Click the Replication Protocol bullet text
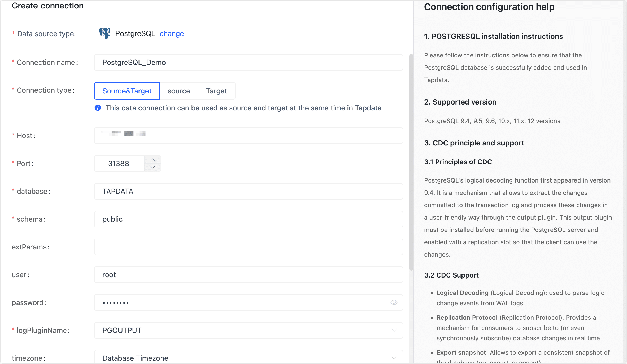The image size is (627, 364). [518, 328]
